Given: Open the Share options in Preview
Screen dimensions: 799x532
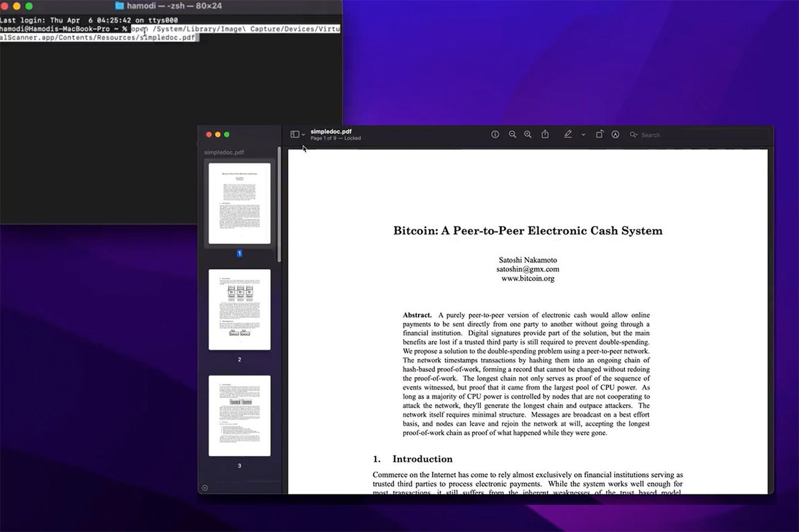Looking at the screenshot, I should click(545, 134).
